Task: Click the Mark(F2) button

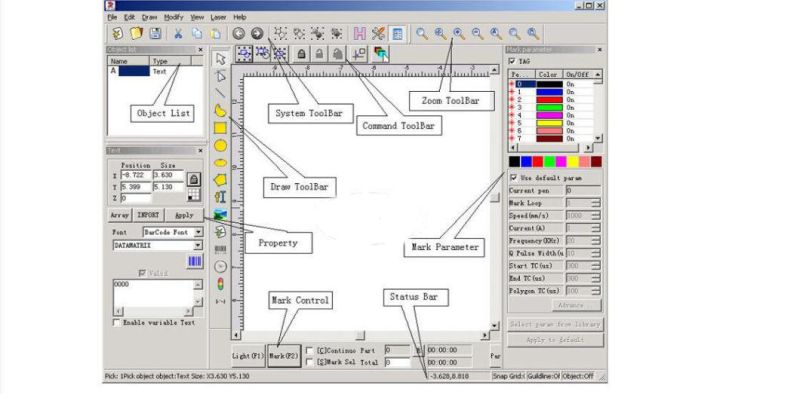Action: (x=284, y=355)
